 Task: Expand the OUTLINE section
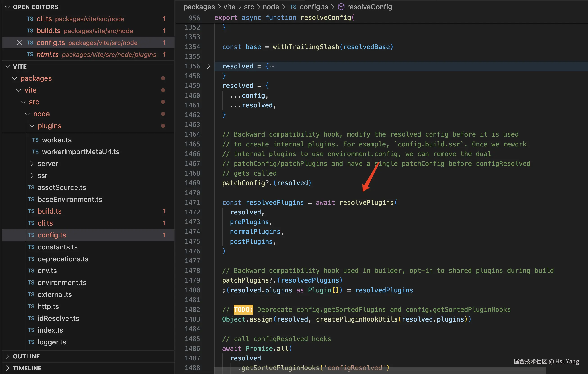pos(8,356)
